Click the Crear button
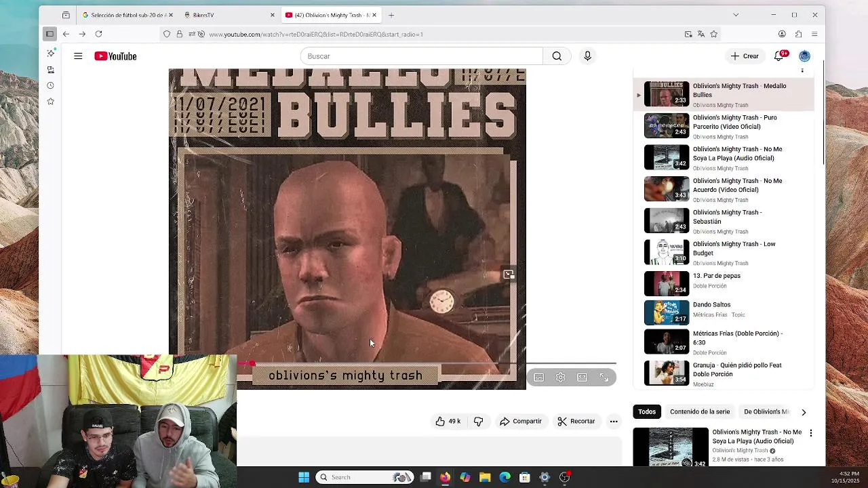 pyautogui.click(x=745, y=56)
